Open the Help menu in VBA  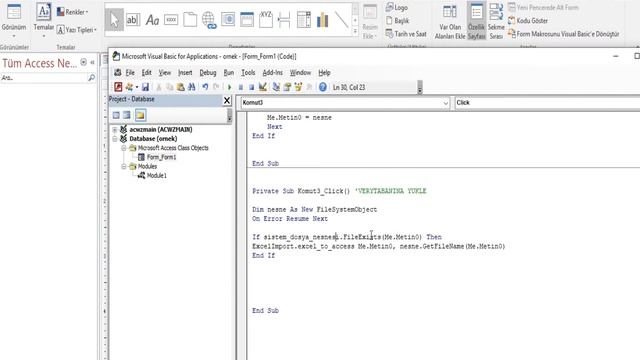pos(324,73)
